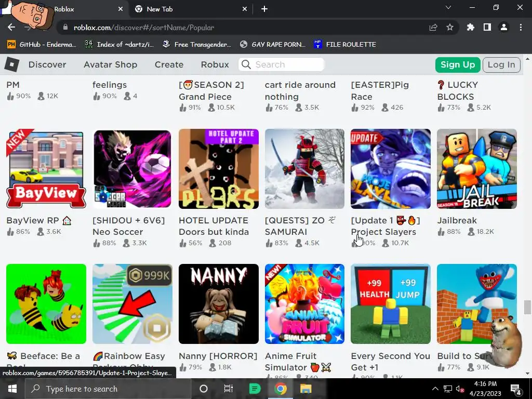Open File Explorer from the taskbar
The image size is (532, 399).
305,389
